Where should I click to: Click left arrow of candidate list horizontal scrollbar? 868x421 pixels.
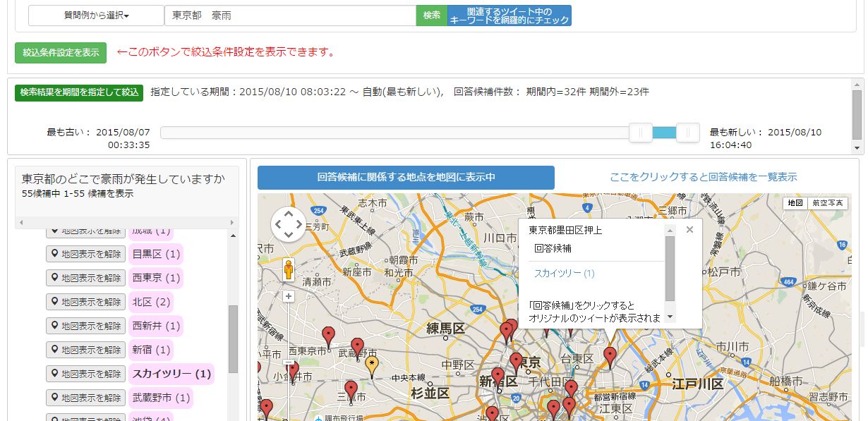coord(21,223)
